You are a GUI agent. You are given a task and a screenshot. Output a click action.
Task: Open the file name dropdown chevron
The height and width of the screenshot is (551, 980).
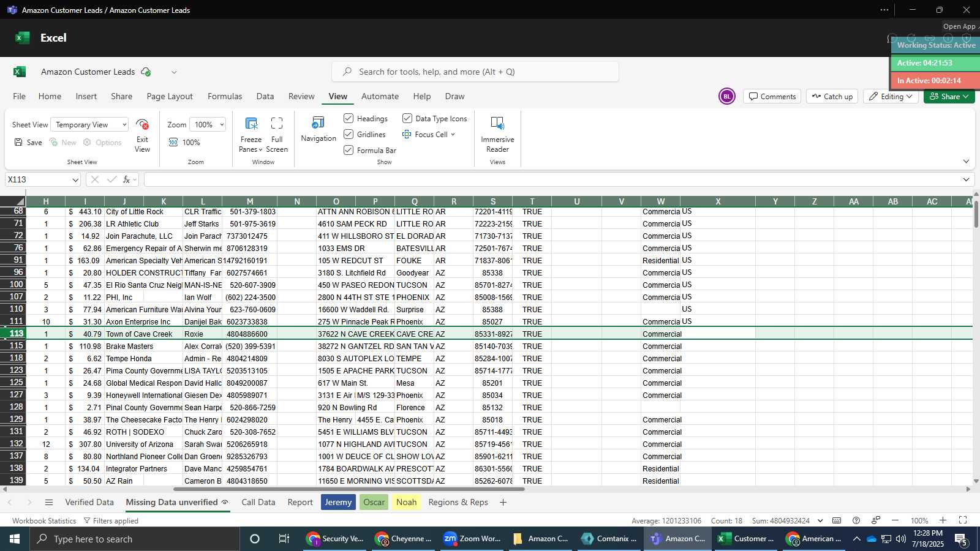pos(174,72)
